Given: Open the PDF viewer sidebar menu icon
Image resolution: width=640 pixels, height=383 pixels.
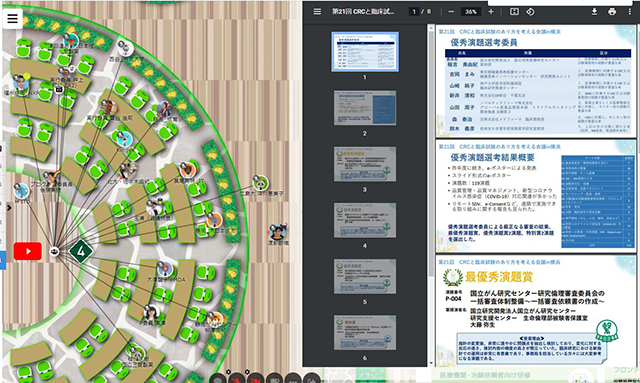Looking at the screenshot, I should click(317, 11).
